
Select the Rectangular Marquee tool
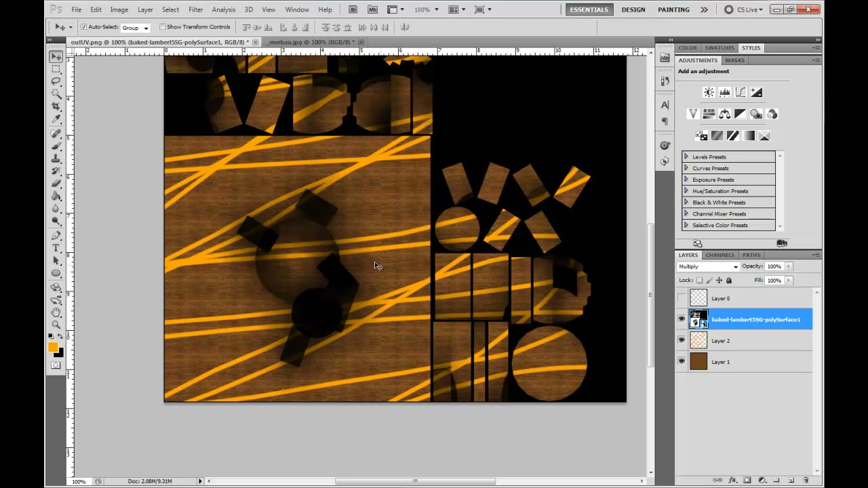pyautogui.click(x=56, y=69)
